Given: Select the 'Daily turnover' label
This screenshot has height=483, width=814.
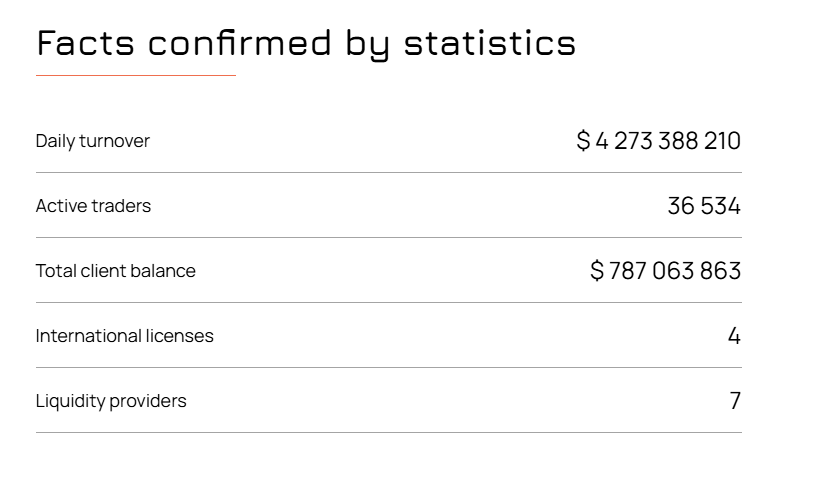Looking at the screenshot, I should point(92,141).
